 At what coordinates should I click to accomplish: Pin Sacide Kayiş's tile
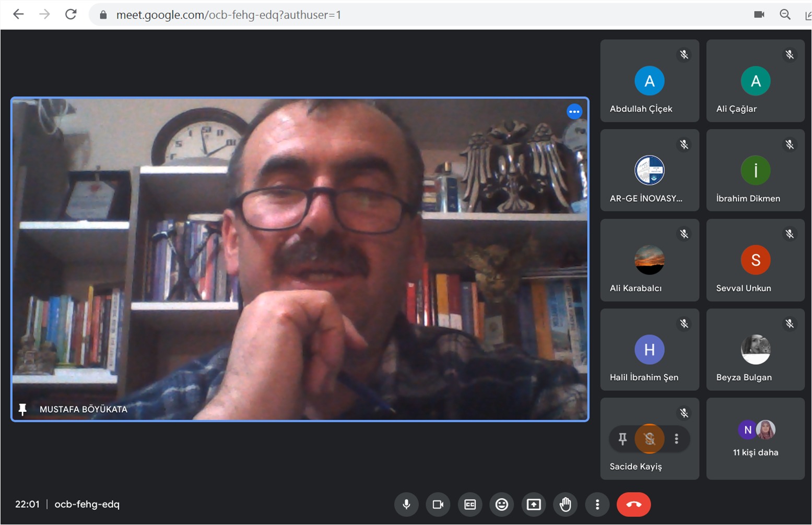tap(622, 439)
